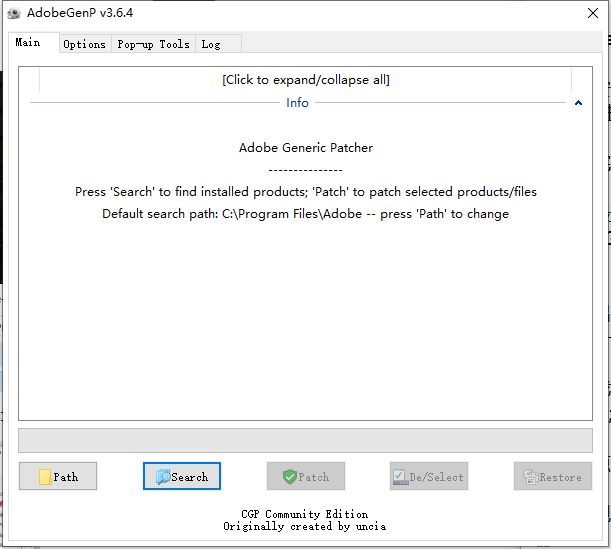Screen dimensions: 611x549
Task: Switch to the Log tab
Action: point(211,44)
